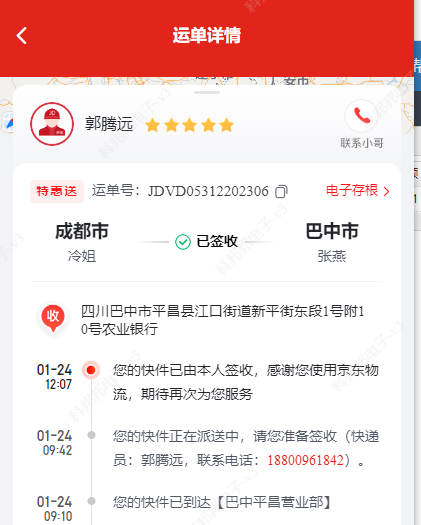Open the 电子存根 chevron arrow
The width and height of the screenshot is (421, 525).
pos(386,192)
